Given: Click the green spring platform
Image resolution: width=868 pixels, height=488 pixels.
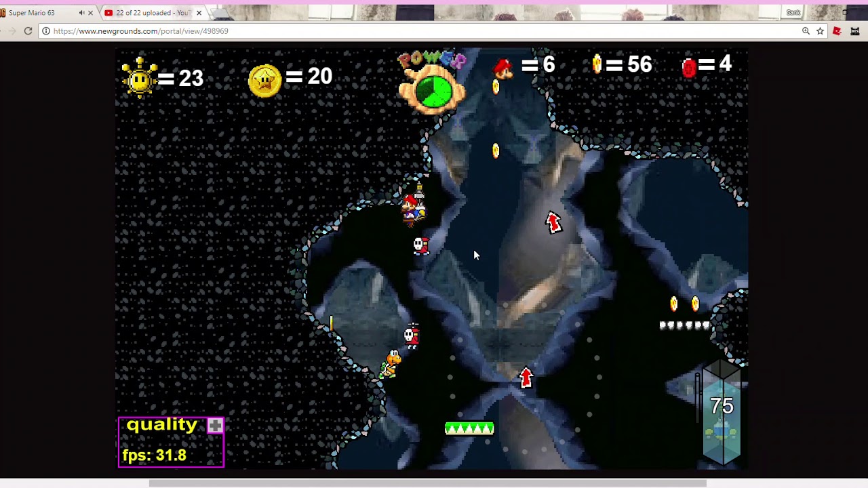Looking at the screenshot, I should [469, 428].
